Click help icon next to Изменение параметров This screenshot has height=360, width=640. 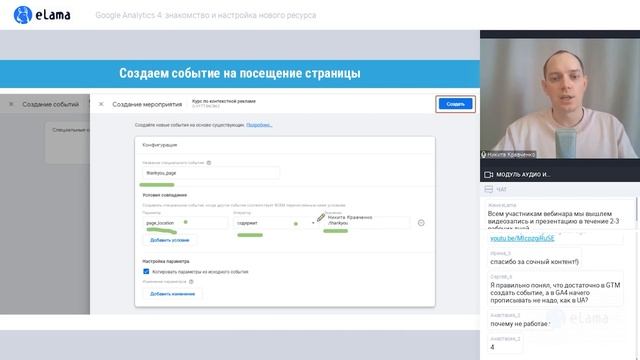pyautogui.click(x=191, y=282)
